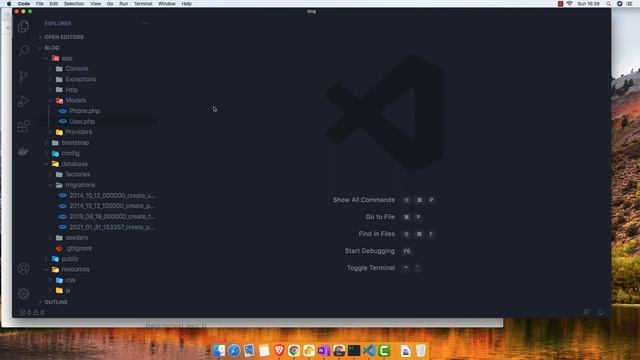Open the Edit menu
Image resolution: width=640 pixels, height=360 pixels.
pos(53,4)
